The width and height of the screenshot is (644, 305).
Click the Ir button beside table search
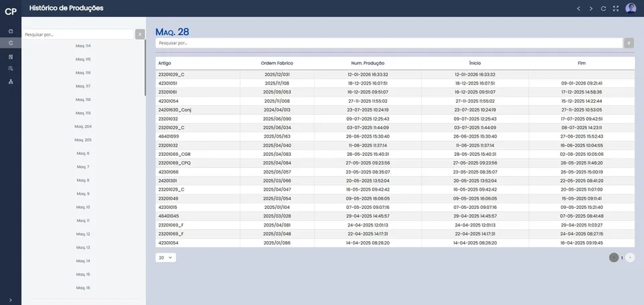pos(629,43)
